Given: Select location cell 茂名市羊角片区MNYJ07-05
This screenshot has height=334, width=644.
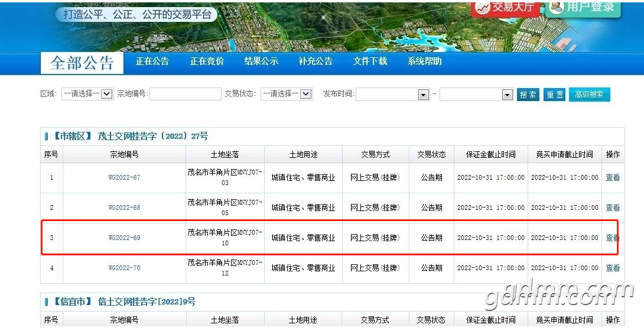Looking at the screenshot, I should (x=225, y=207).
